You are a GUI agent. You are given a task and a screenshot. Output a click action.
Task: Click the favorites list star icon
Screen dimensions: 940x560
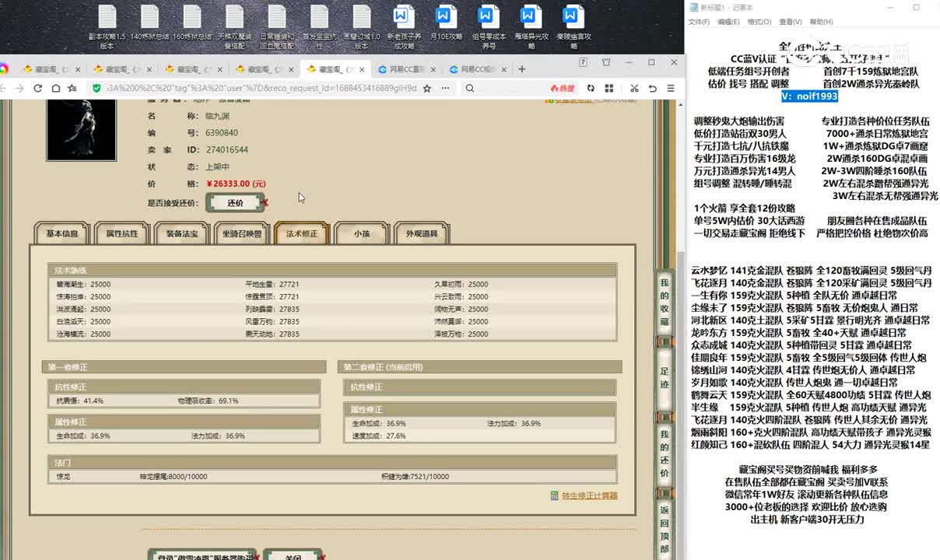72,89
